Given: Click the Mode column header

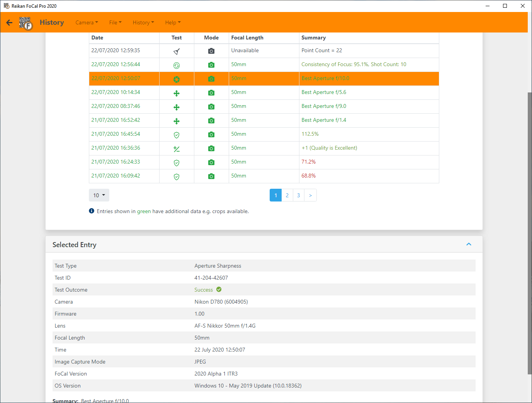Looking at the screenshot, I should coord(211,38).
